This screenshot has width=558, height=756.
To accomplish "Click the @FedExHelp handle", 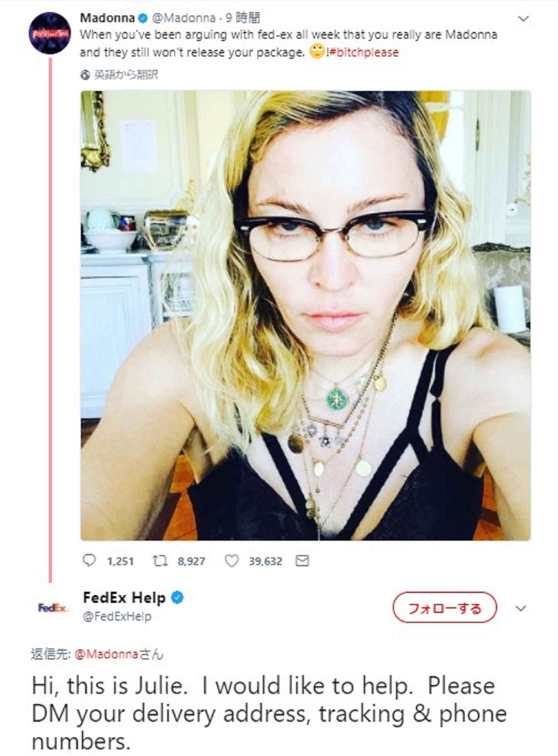I will (x=117, y=616).
